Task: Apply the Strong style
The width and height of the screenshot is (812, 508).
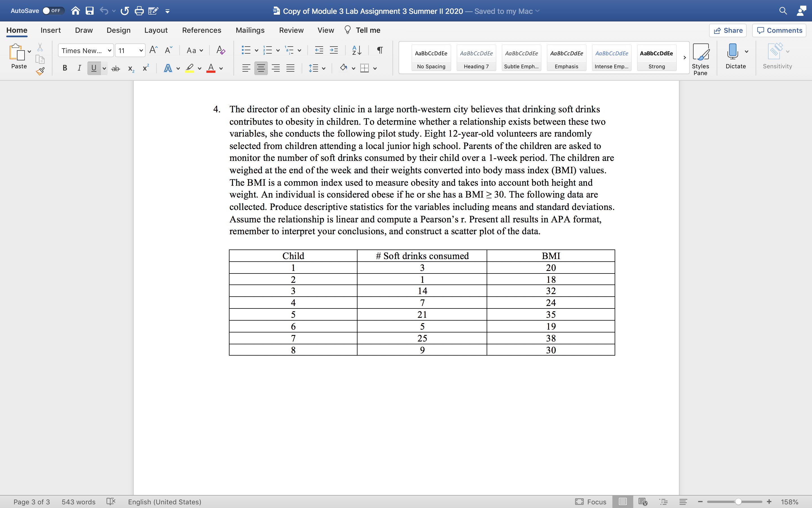Action: click(x=656, y=58)
